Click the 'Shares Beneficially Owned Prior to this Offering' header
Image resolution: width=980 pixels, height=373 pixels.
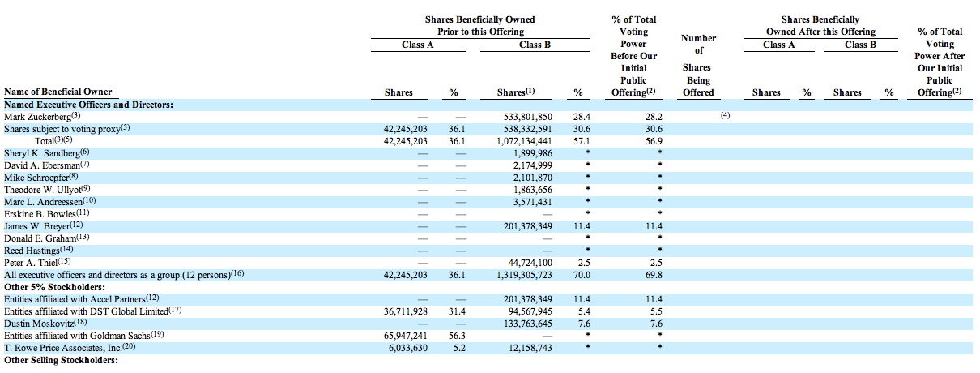coord(479,25)
